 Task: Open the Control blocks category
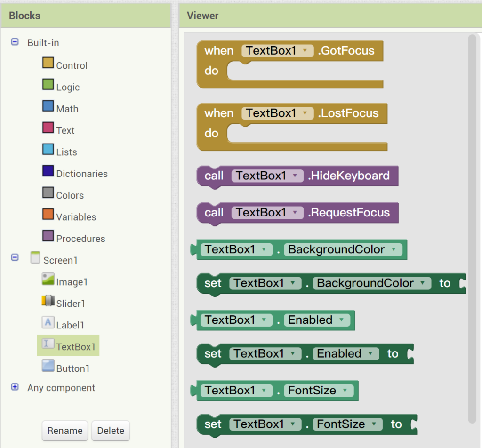[71, 65]
